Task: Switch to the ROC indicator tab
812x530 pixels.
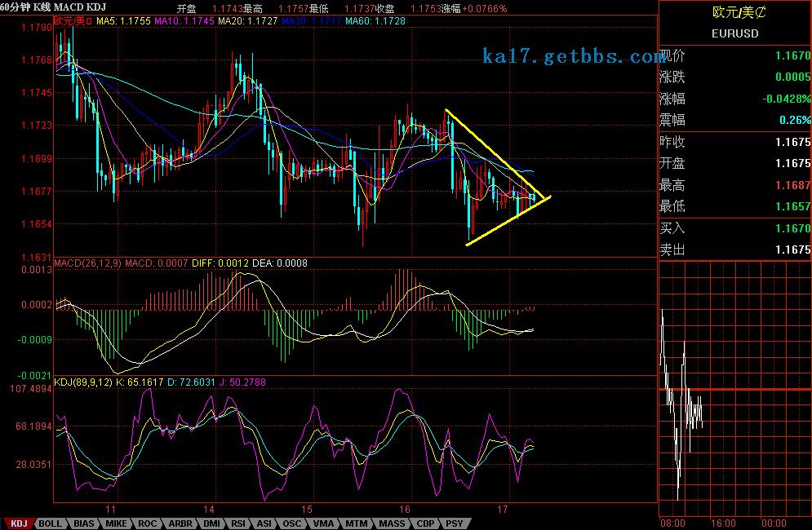Action: 148,523
